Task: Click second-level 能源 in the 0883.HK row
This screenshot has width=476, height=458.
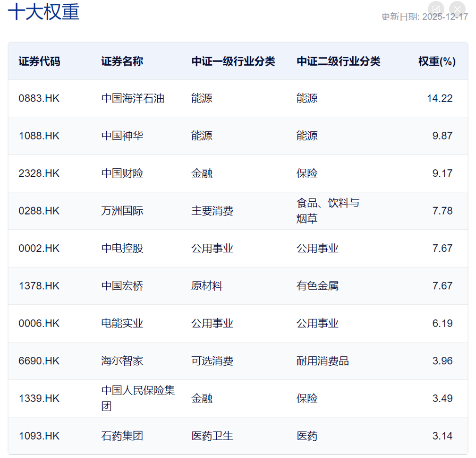Action: click(307, 98)
